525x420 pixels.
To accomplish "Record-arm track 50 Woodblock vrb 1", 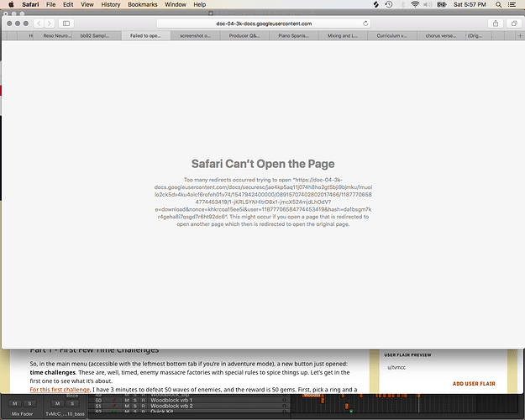I will coord(143,400).
